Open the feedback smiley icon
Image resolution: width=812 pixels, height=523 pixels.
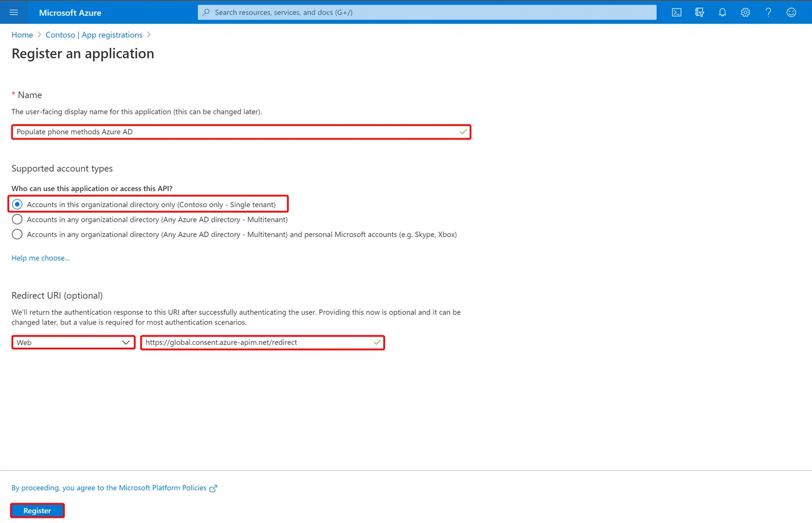(791, 12)
